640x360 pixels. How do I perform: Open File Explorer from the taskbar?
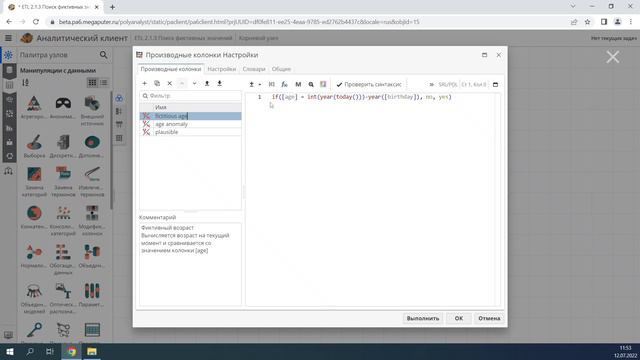(x=92, y=351)
